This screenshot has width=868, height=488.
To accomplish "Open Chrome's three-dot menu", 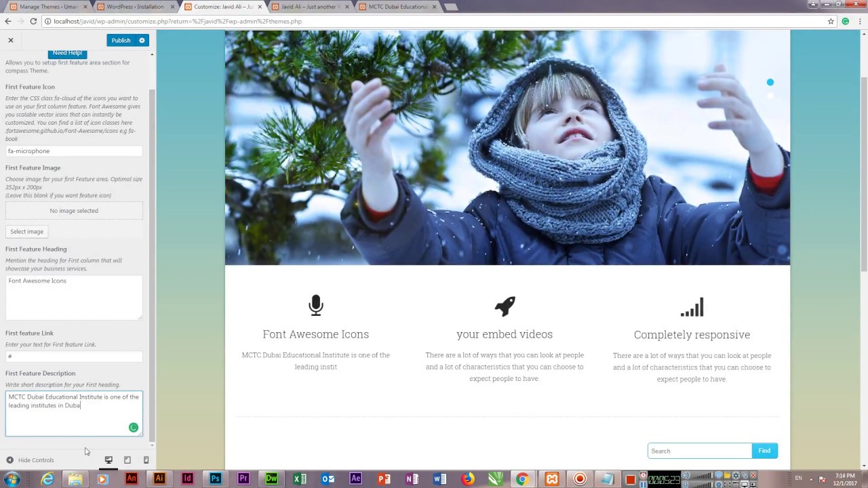I will [x=860, y=21].
